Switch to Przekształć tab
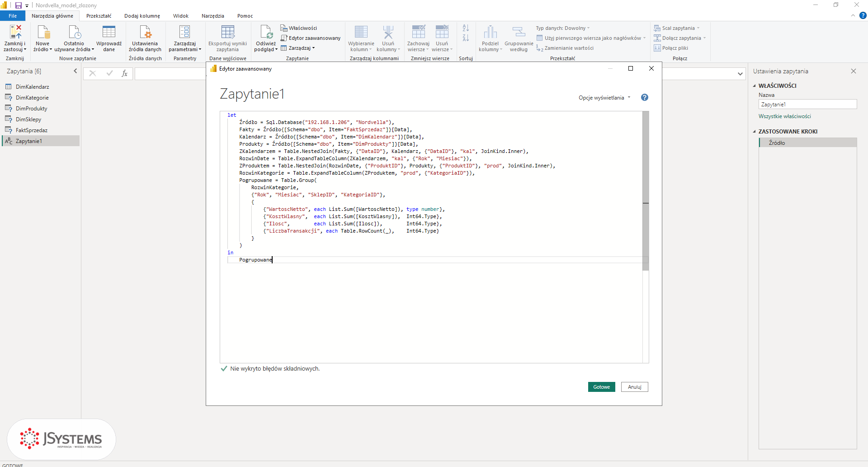This screenshot has height=467, width=868. (x=99, y=16)
